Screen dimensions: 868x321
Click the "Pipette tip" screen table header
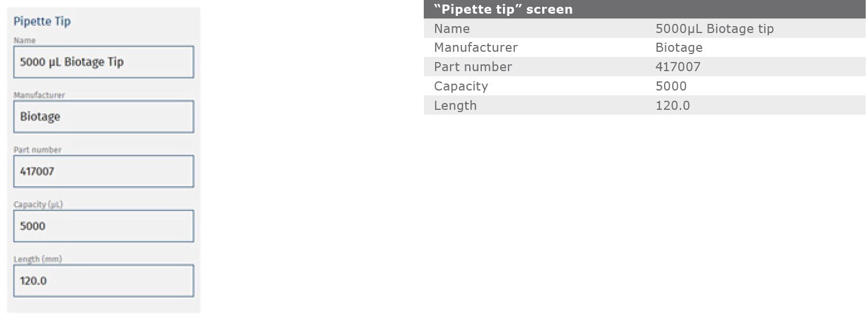point(503,10)
